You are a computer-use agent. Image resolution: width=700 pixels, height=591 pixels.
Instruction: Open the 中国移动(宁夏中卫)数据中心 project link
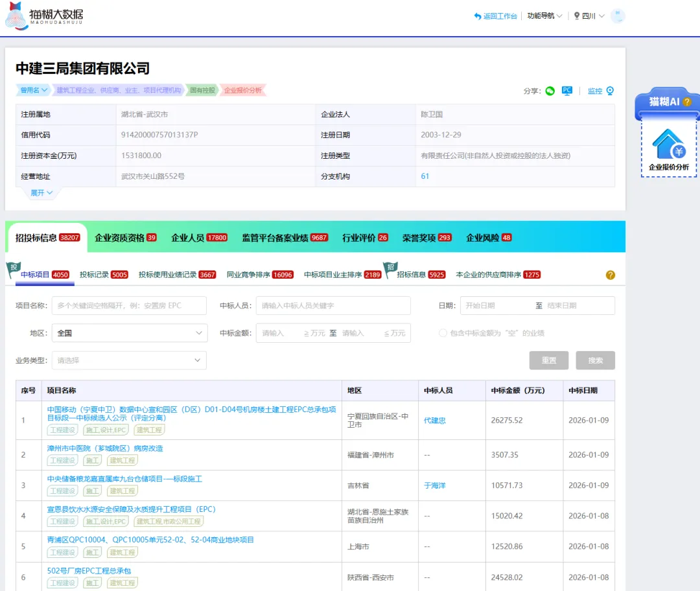click(191, 413)
